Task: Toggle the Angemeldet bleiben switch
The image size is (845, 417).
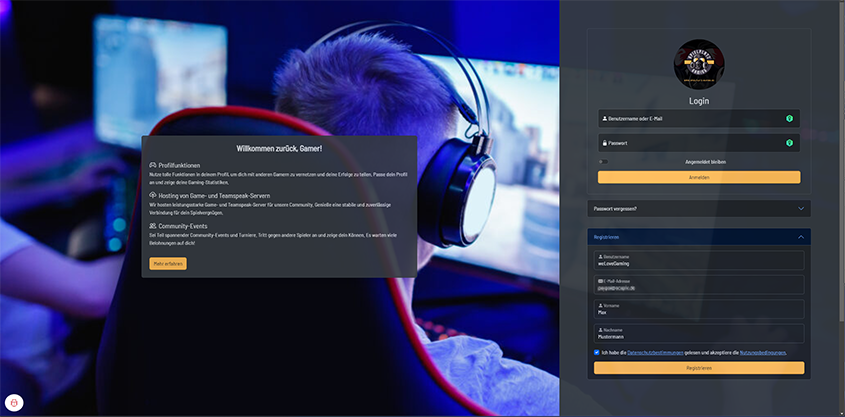Action: (603, 162)
